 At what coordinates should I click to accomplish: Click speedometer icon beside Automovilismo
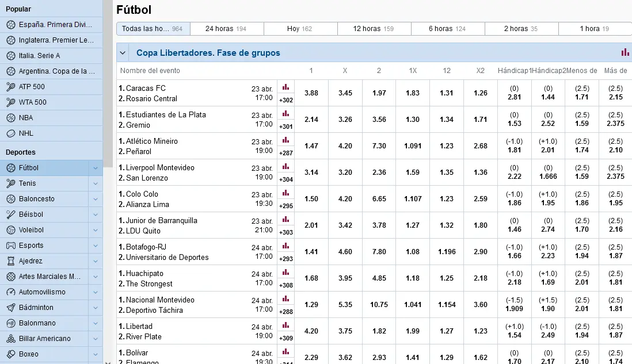coord(11,292)
